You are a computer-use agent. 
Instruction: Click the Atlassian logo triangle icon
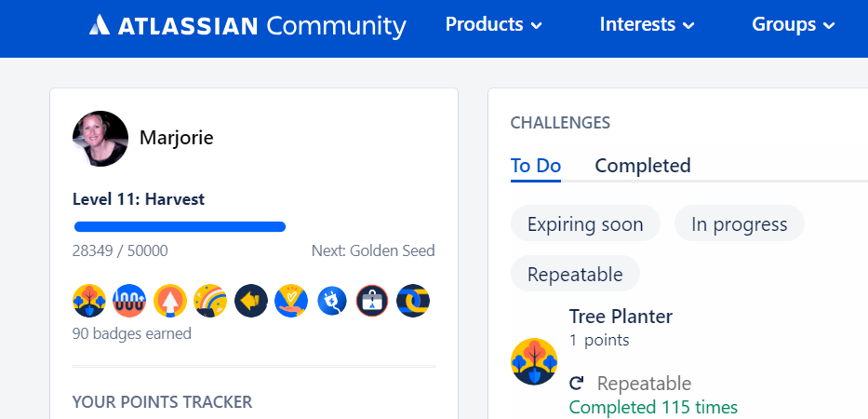(100, 25)
